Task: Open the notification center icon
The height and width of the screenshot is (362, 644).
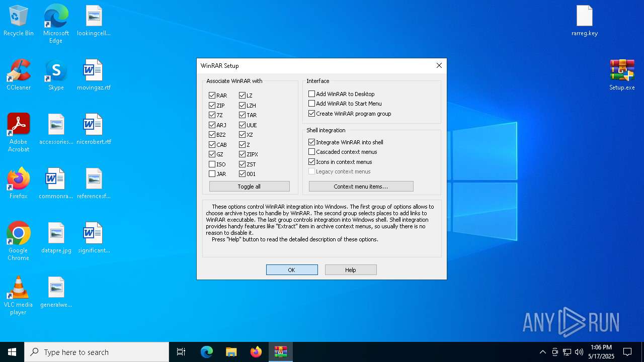Action: tap(627, 352)
